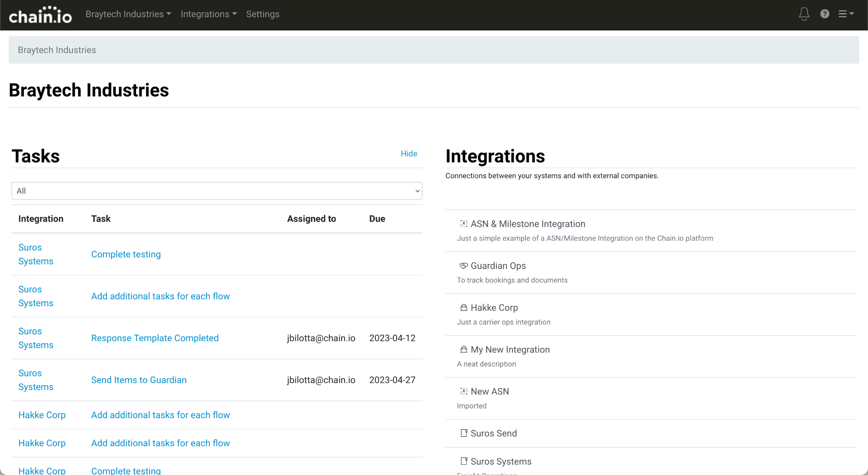The width and height of the screenshot is (868, 475).
Task: Click the Guardian Ops handshake icon
Action: pyautogui.click(x=464, y=266)
